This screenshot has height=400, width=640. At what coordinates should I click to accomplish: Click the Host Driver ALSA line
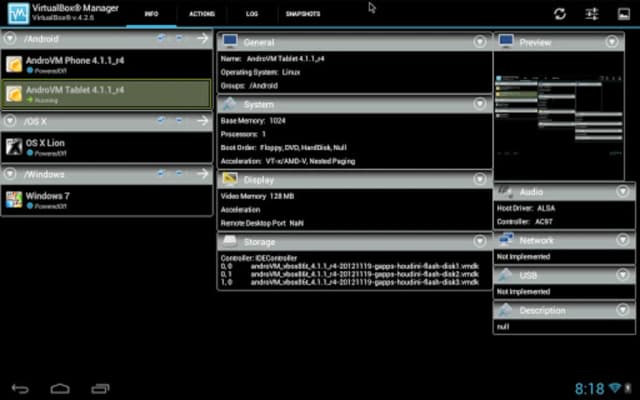tap(526, 209)
